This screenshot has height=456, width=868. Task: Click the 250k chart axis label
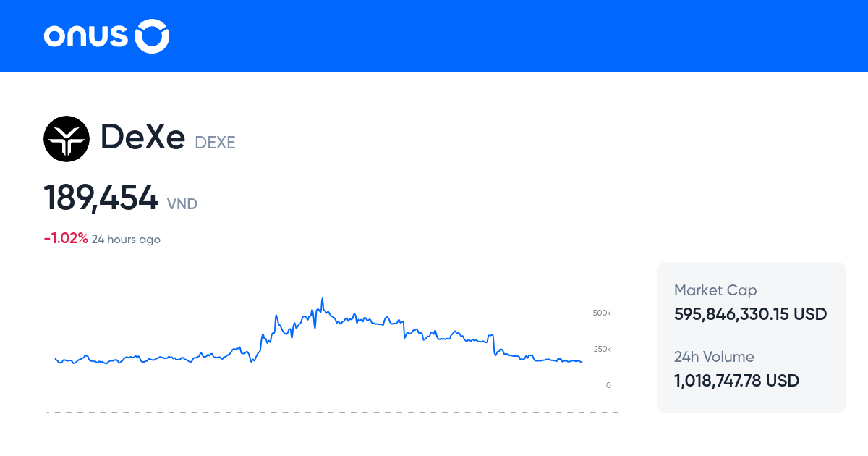point(602,349)
